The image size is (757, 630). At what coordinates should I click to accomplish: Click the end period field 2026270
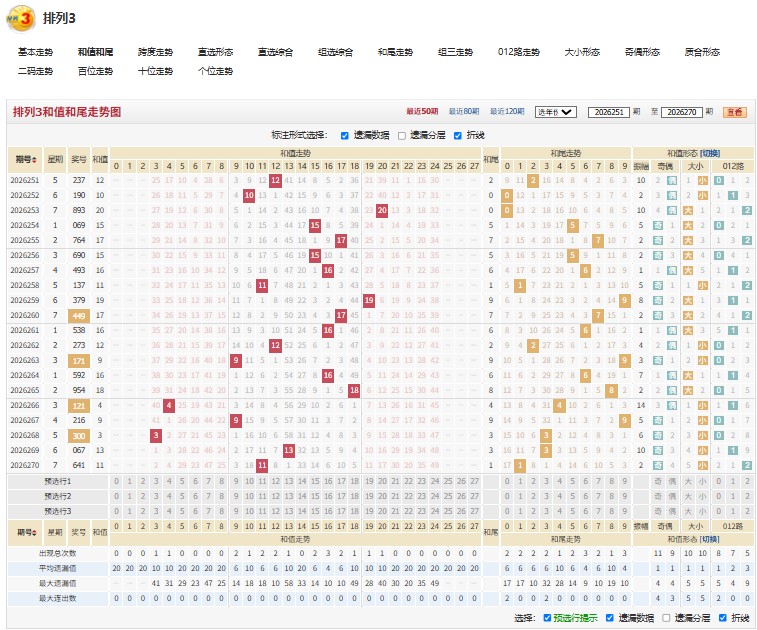click(681, 112)
